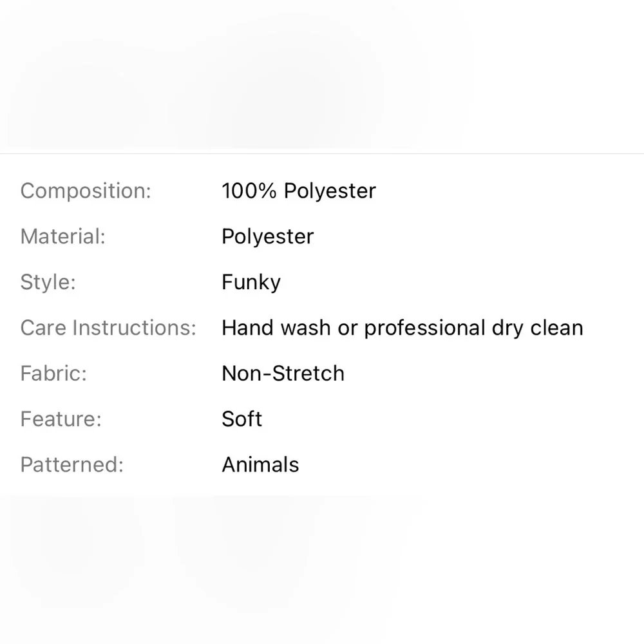Select the Animals pattern value
This screenshot has height=644, width=644.
coord(260,465)
